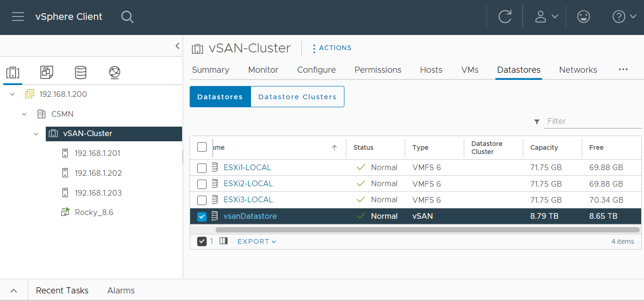Check the ESXi1-LOCAL row checkbox
Image resolution: width=644 pixels, height=301 pixels.
[202, 168]
